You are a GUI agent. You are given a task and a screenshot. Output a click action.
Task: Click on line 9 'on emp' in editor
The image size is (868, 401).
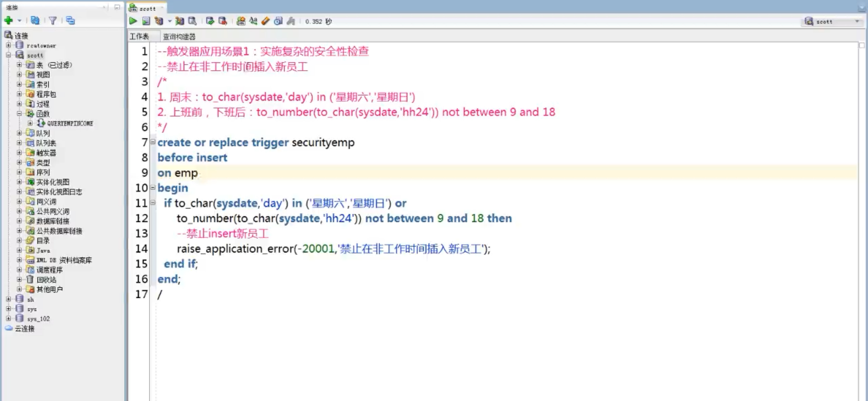177,173
